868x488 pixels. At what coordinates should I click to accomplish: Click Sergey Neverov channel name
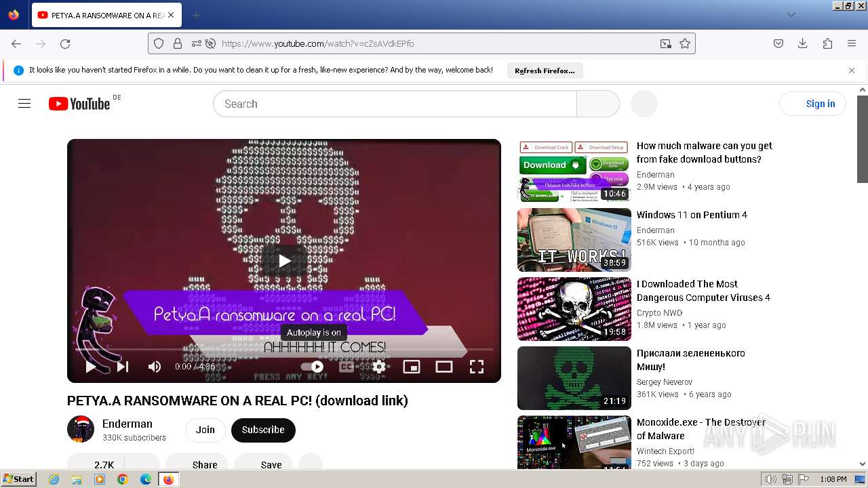[x=665, y=382]
